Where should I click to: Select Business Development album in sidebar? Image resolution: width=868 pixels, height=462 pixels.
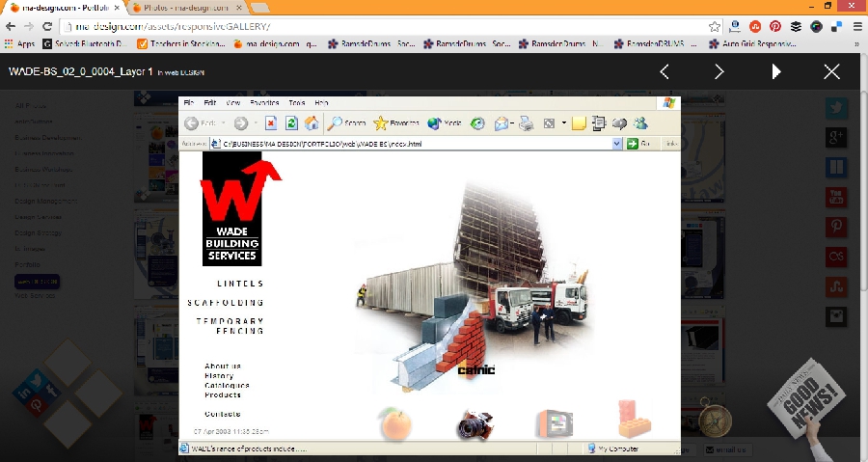pos(48,137)
